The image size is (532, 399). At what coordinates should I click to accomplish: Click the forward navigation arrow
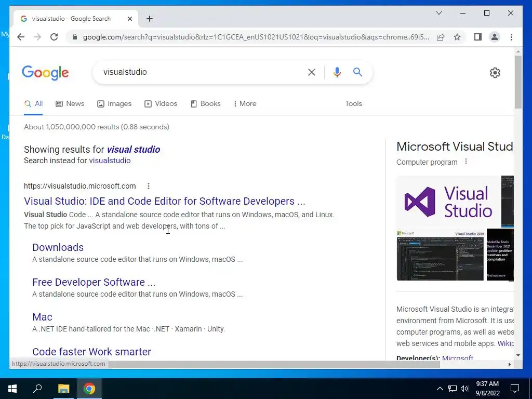(x=37, y=37)
